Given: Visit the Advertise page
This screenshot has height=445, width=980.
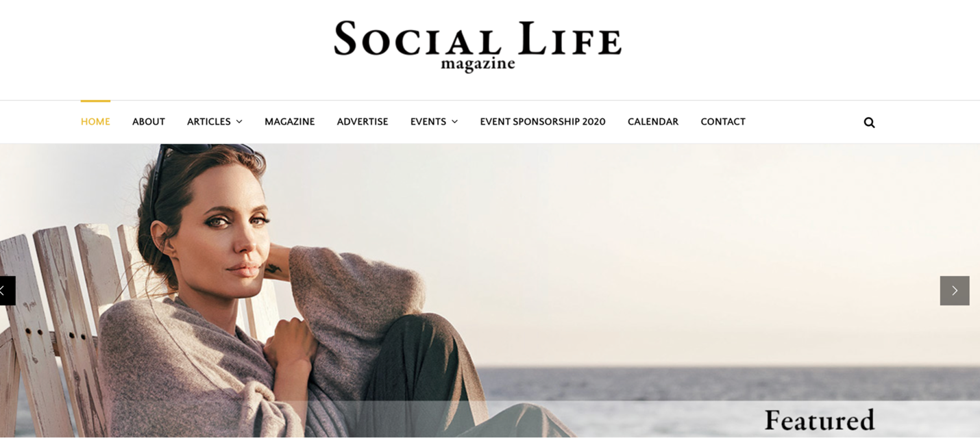Looking at the screenshot, I should (363, 122).
